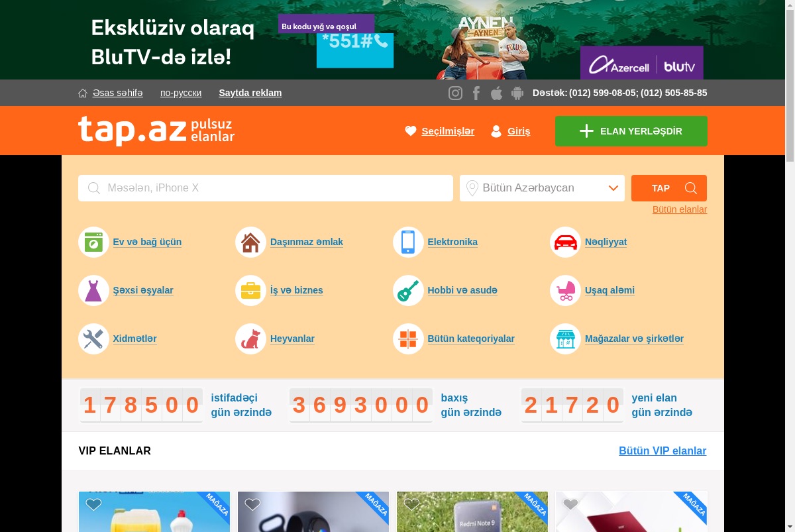Open the Bütün VIP elanlar link

pos(662,451)
